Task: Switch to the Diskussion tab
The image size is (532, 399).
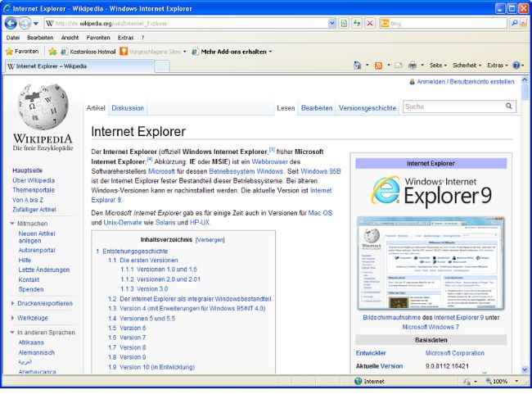Action: (x=128, y=108)
